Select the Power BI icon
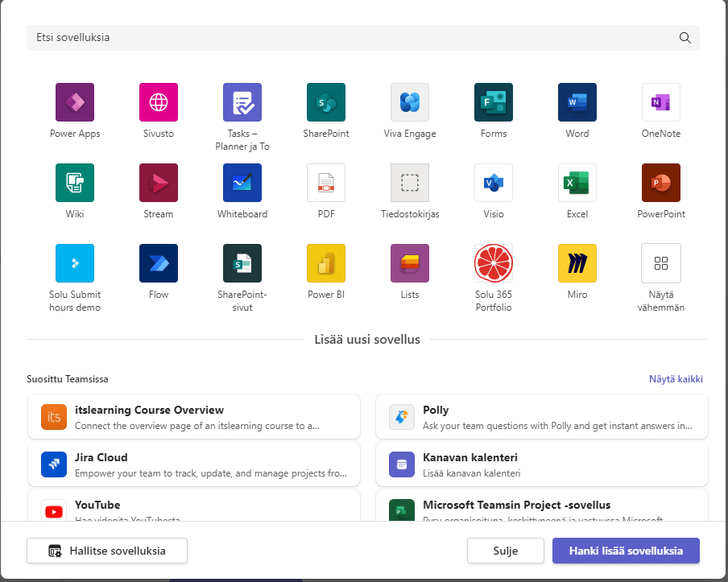The width and height of the screenshot is (728, 582). click(326, 264)
